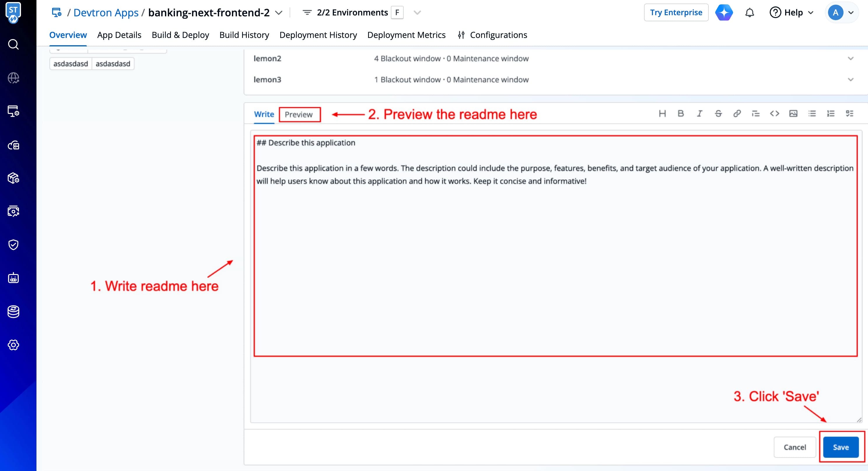Viewport: 868px width, 471px height.
Task: Expand the lemon2 blackout window row
Action: click(850, 59)
